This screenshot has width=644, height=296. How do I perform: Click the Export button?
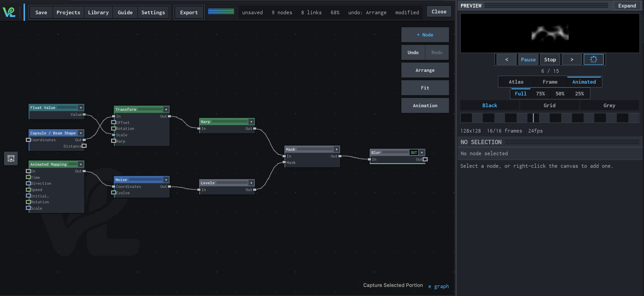(x=189, y=12)
